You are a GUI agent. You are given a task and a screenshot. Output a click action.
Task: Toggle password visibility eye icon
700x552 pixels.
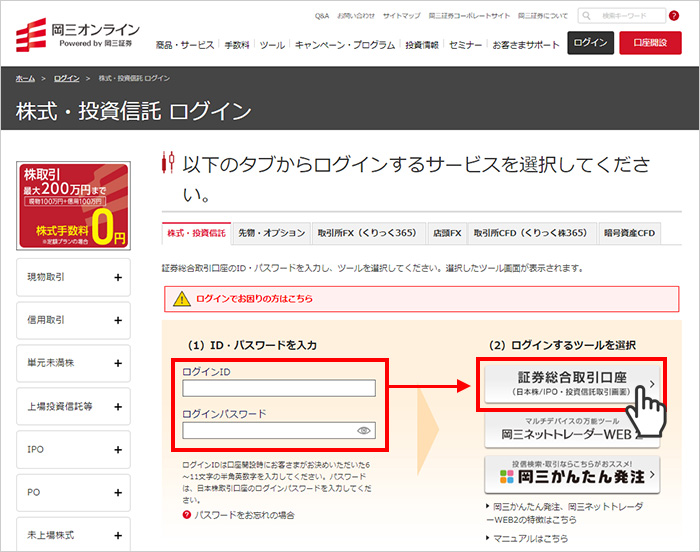pyautogui.click(x=363, y=431)
